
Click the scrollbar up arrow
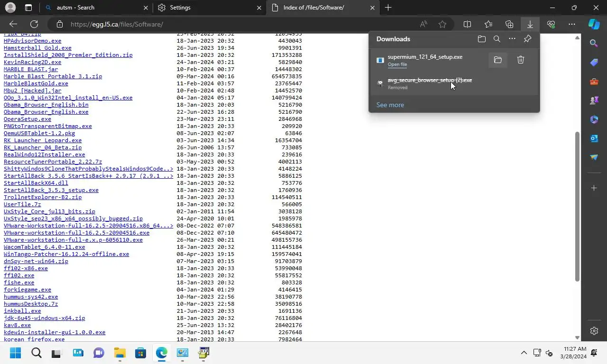tap(577, 37)
